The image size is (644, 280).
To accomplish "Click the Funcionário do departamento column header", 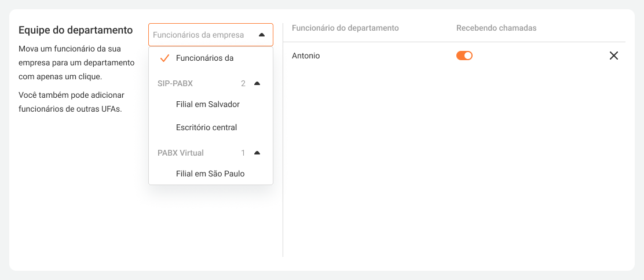I will tap(345, 28).
